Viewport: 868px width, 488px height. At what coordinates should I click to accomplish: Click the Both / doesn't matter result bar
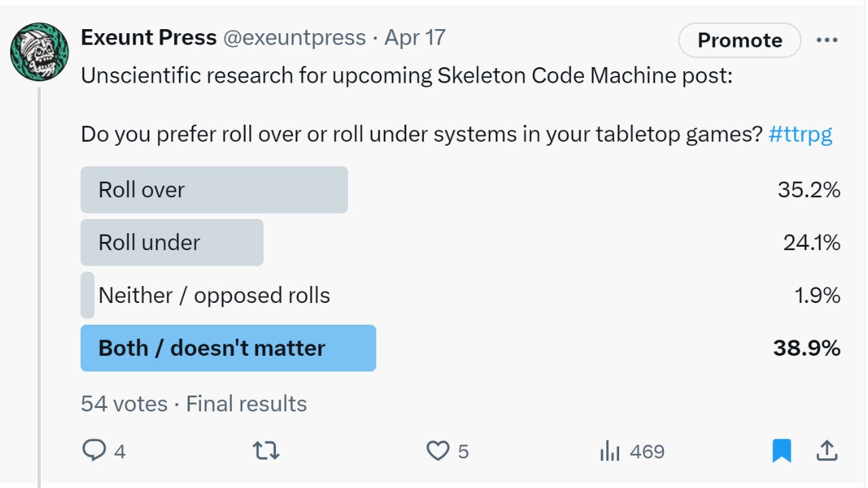(x=229, y=348)
